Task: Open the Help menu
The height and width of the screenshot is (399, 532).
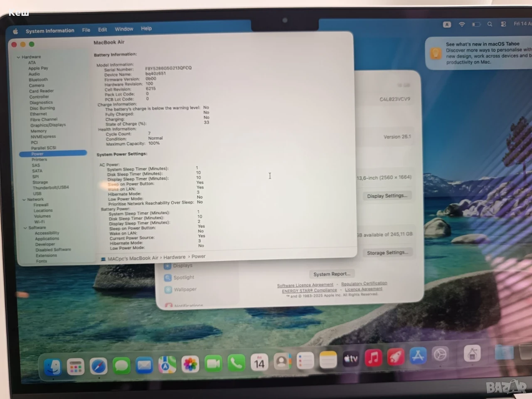Action: pyautogui.click(x=146, y=29)
